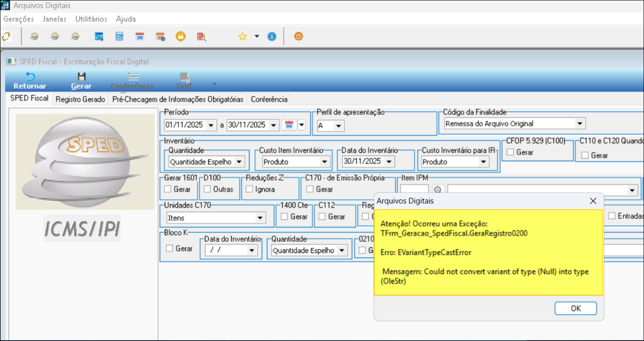Click the blue info icon
Viewport: 644px width, 341px height.
[272, 37]
